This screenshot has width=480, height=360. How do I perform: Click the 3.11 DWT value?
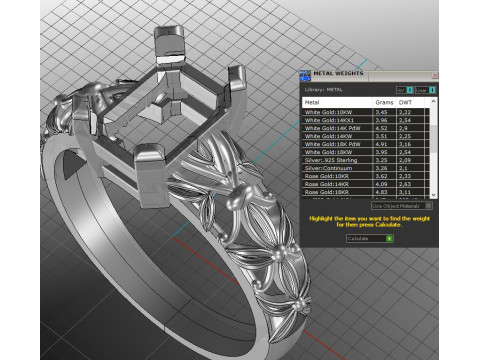click(405, 192)
